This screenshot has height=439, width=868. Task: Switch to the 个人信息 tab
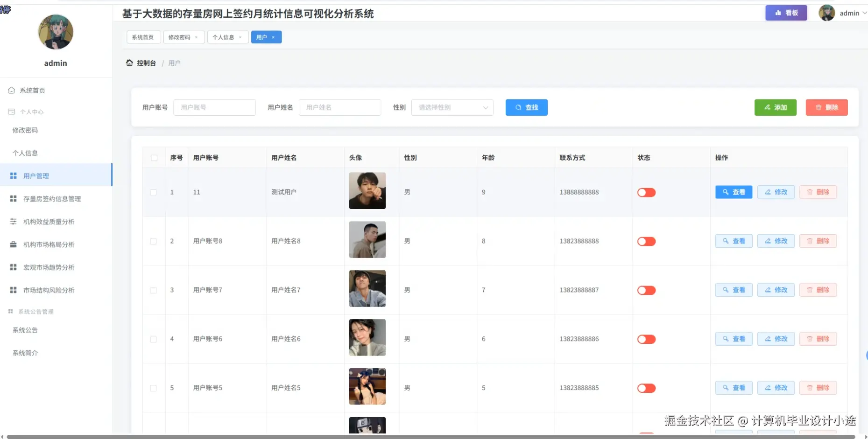224,37
